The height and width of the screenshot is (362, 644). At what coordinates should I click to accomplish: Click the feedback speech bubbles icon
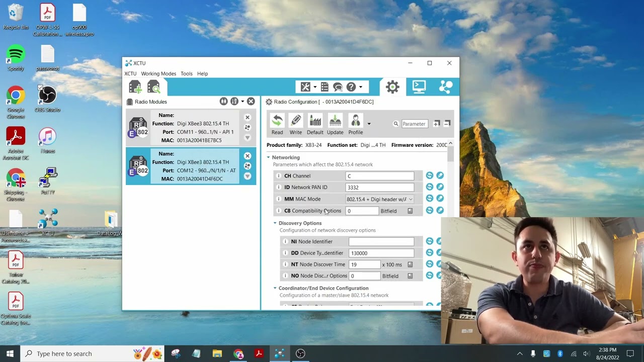pos(338,87)
